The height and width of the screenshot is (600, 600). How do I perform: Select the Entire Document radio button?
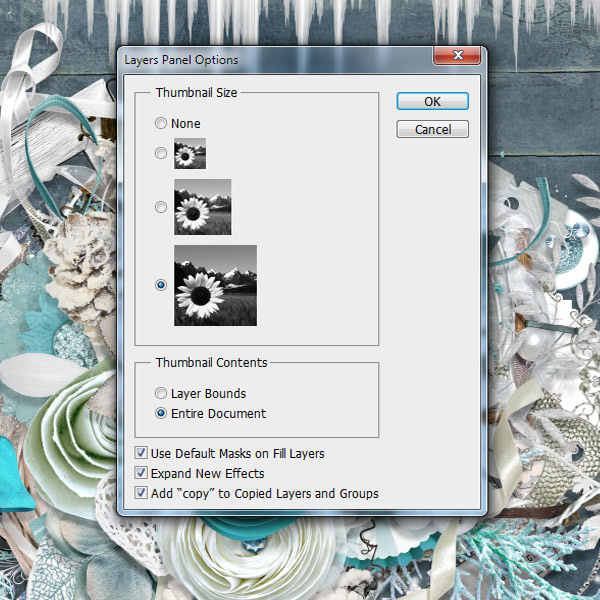click(161, 413)
